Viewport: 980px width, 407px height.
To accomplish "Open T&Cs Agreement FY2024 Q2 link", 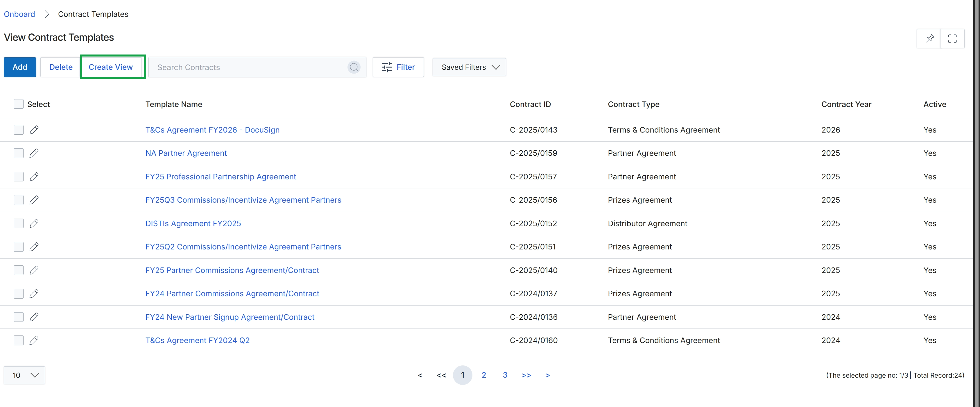I will pos(198,340).
